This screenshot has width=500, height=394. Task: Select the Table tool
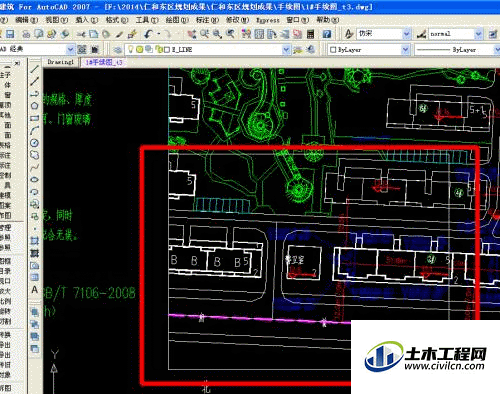click(35, 277)
